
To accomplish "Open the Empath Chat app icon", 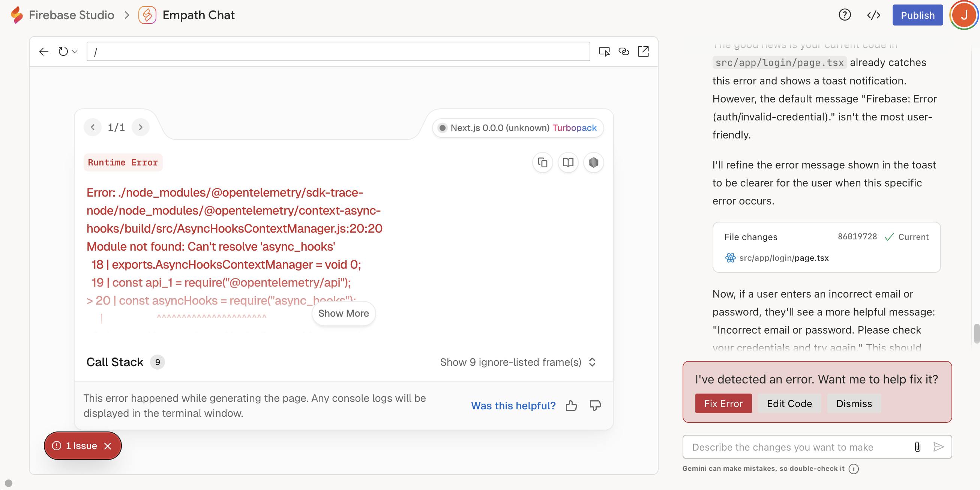I will click(147, 15).
